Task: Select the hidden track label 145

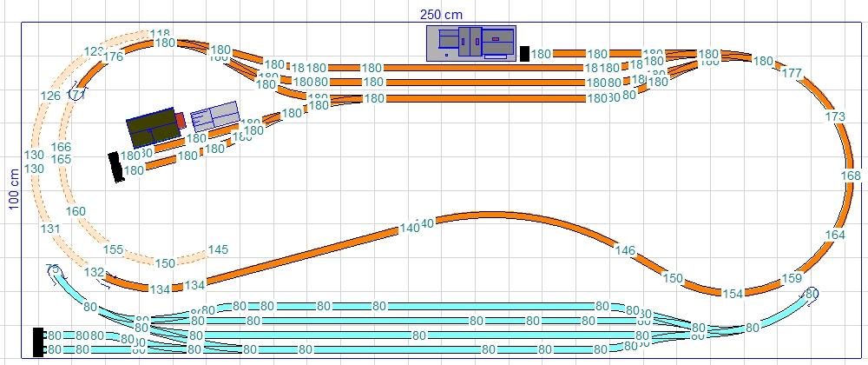Action: [218, 250]
